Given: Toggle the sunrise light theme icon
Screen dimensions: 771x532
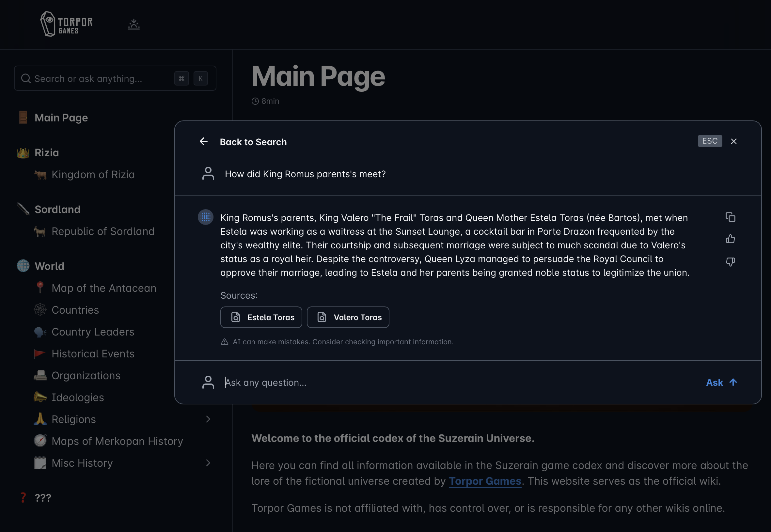Looking at the screenshot, I should 134,24.
